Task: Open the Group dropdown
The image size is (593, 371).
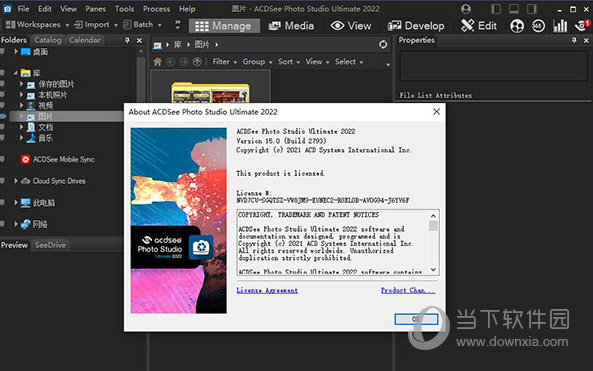Action: (x=257, y=62)
